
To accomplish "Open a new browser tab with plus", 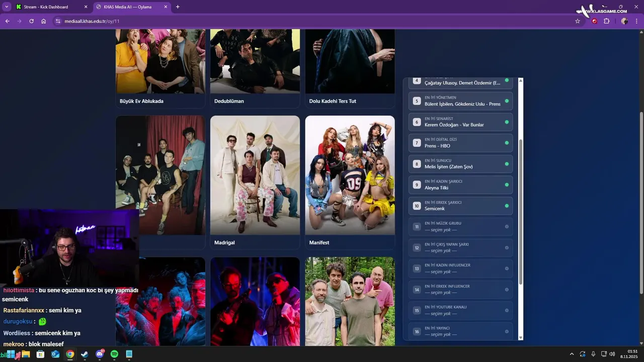I will (x=178, y=7).
